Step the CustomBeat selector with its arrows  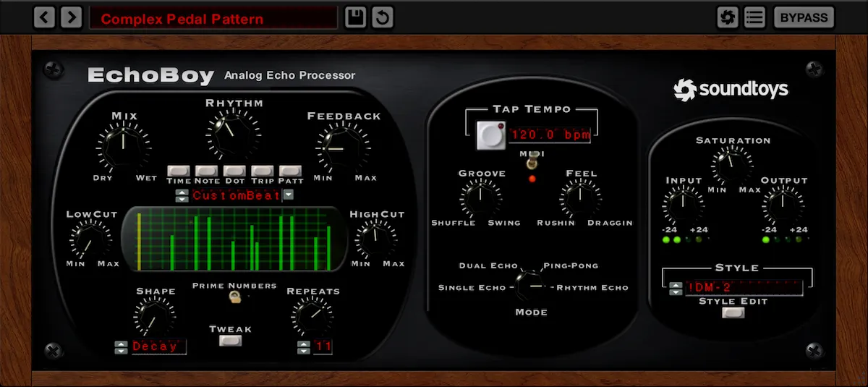(x=182, y=195)
